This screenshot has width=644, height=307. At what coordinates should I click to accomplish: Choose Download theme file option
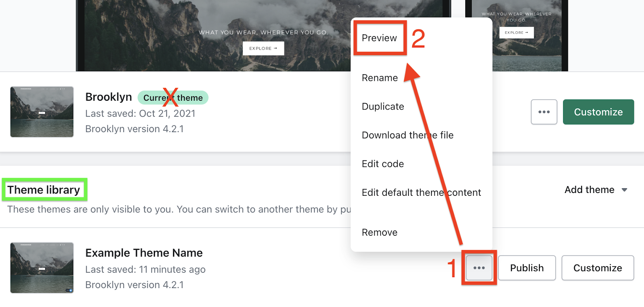[407, 135]
